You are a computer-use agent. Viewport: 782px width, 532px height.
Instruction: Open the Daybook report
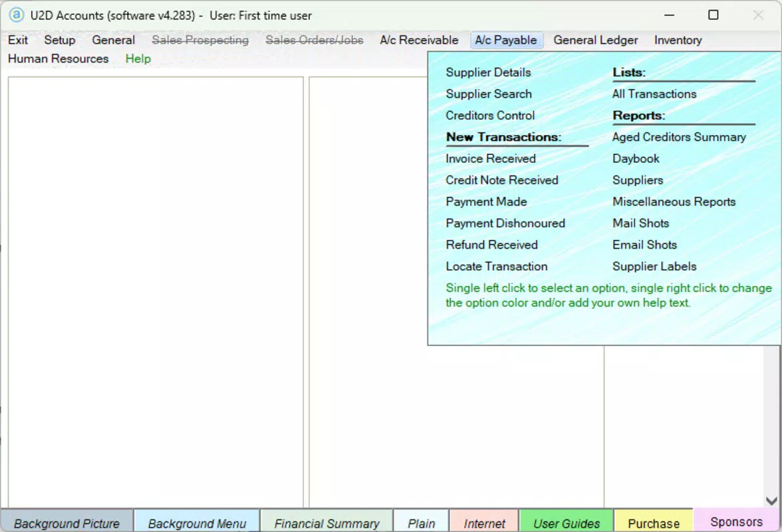636,158
